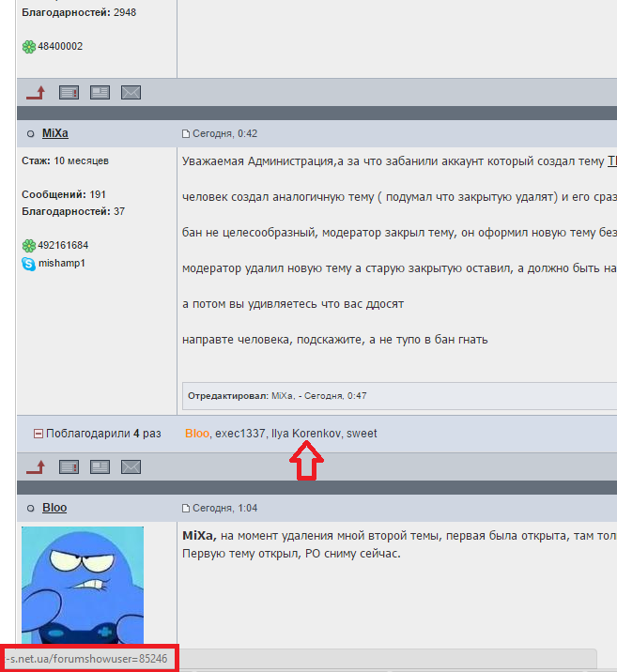Screen dimensions: 617x672
Task: Collapse the Поблагодарили 4 раз list
Action: (39, 434)
